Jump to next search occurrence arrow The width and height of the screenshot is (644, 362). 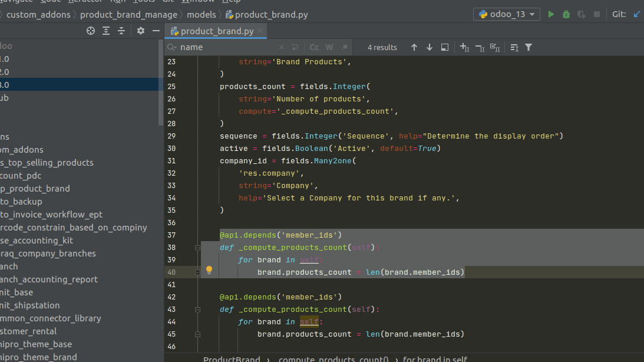[429, 47]
